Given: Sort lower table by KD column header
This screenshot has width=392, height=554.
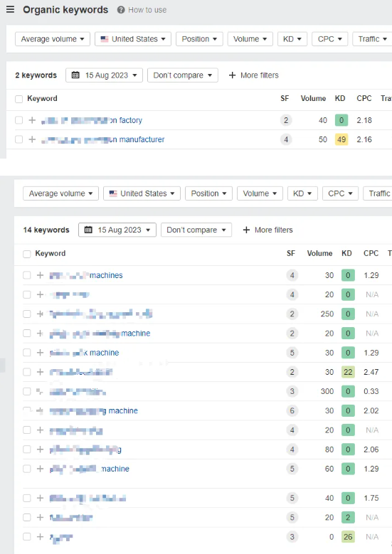Looking at the screenshot, I should click(x=346, y=253).
